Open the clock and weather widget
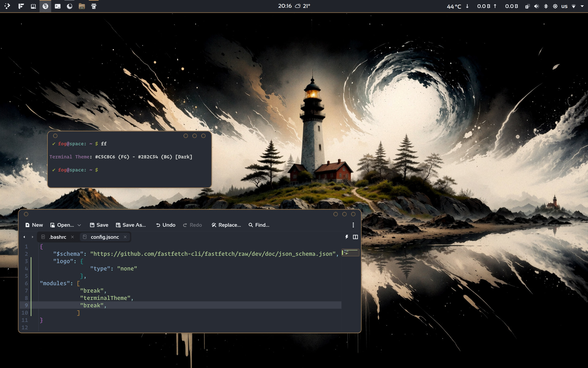 pos(294,6)
